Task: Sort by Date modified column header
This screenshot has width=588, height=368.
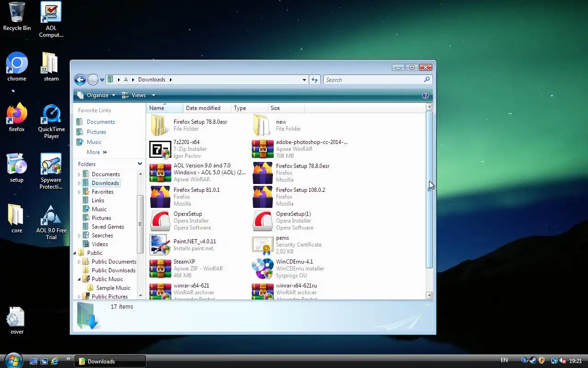Action: pos(207,108)
